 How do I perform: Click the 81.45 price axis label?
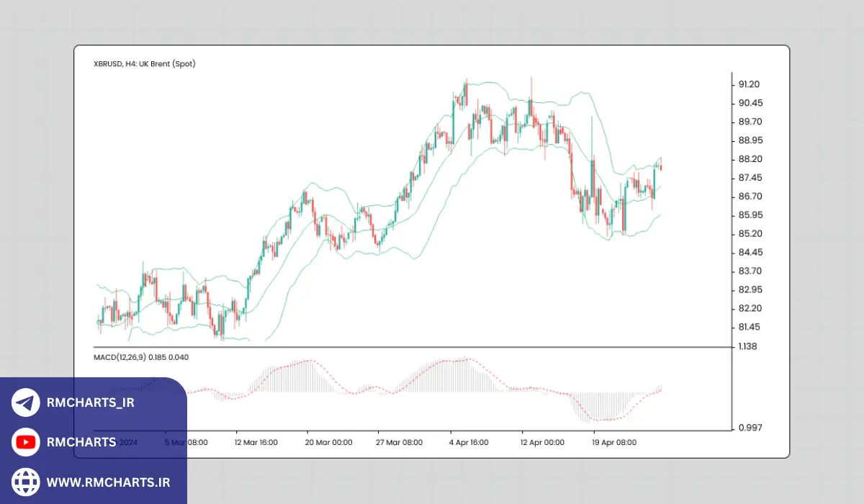pos(750,327)
